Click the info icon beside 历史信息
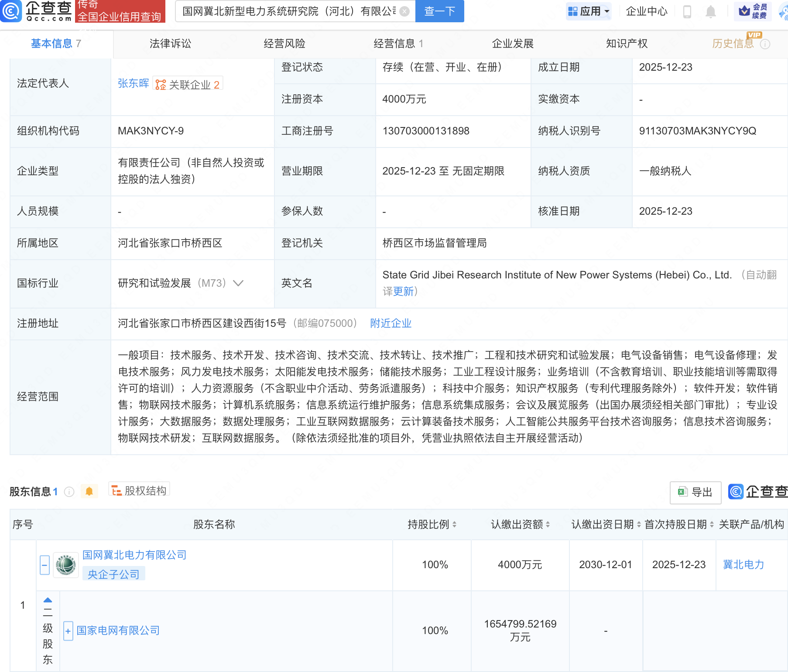Screen dimensions: 788x672 coord(765,44)
